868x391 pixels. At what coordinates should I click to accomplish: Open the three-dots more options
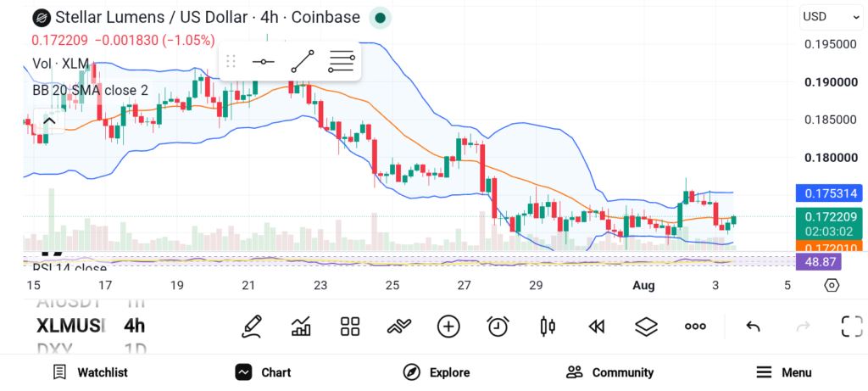(x=695, y=327)
